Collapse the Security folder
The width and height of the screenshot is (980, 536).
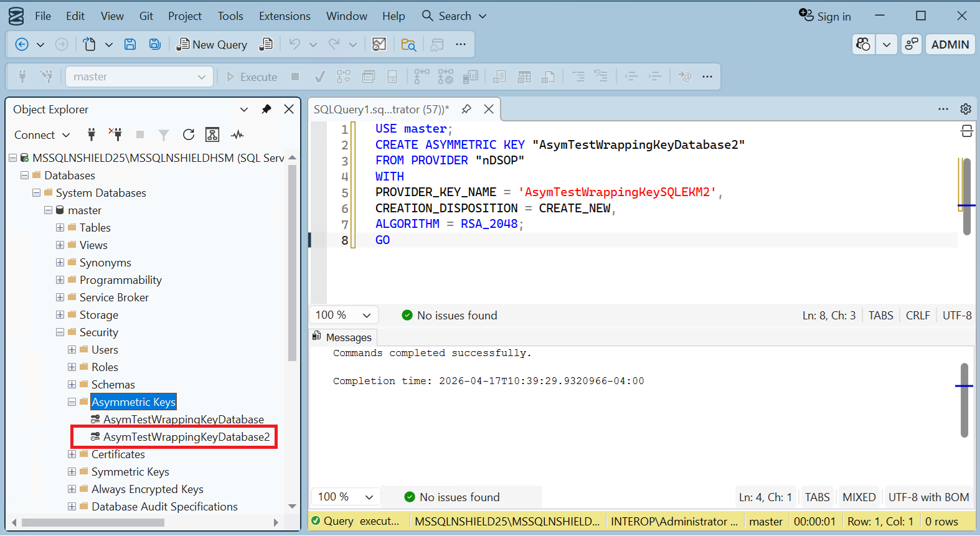(x=60, y=332)
